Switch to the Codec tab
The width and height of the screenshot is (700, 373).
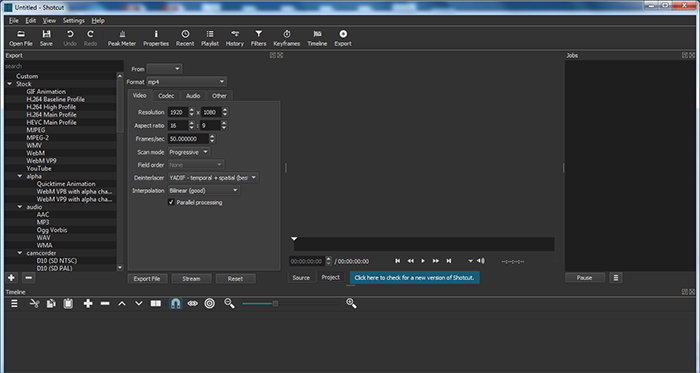[x=166, y=95]
